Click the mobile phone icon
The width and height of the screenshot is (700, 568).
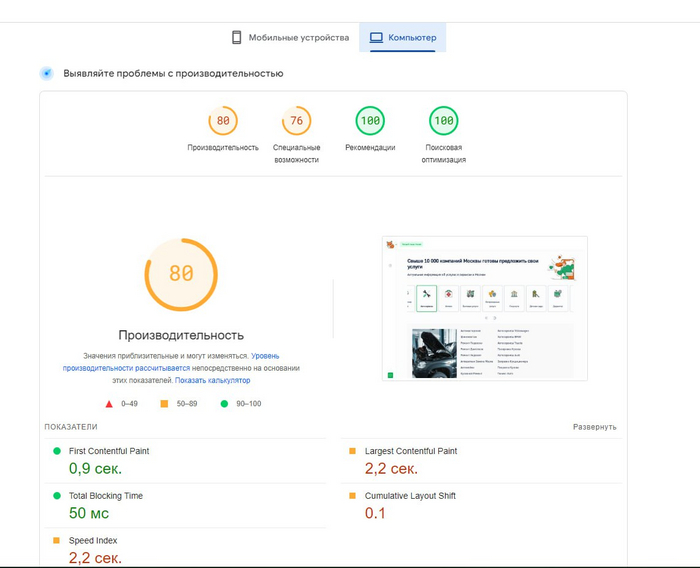[237, 38]
